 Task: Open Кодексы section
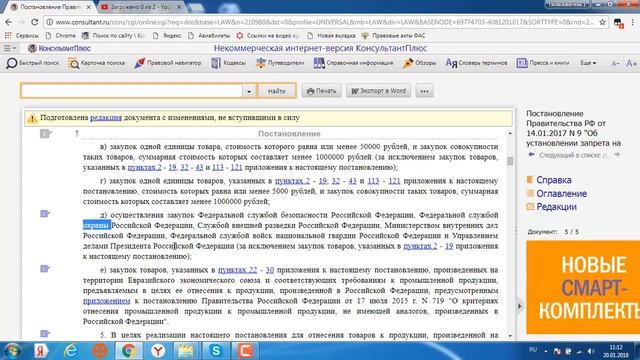tap(228, 63)
